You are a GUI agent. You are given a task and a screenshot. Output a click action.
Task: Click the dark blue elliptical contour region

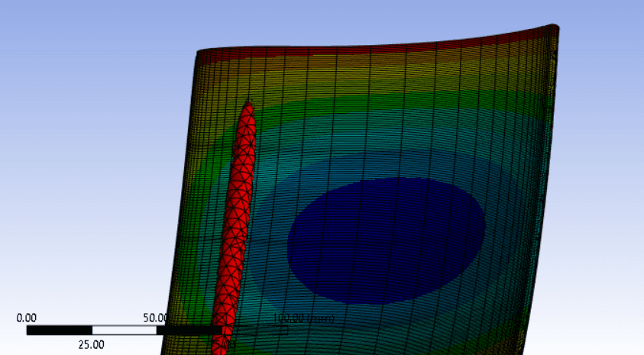[x=386, y=241]
